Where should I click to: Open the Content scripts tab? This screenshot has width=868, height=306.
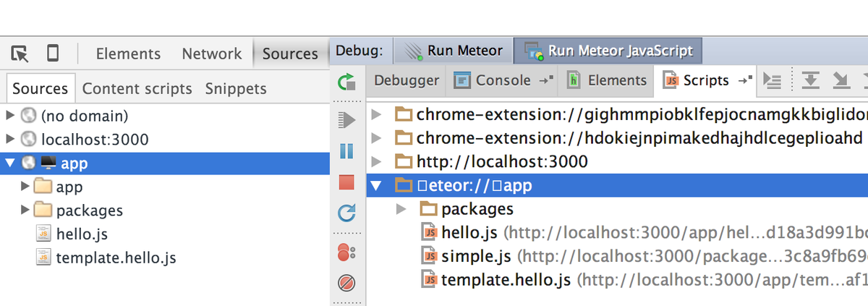tap(137, 89)
